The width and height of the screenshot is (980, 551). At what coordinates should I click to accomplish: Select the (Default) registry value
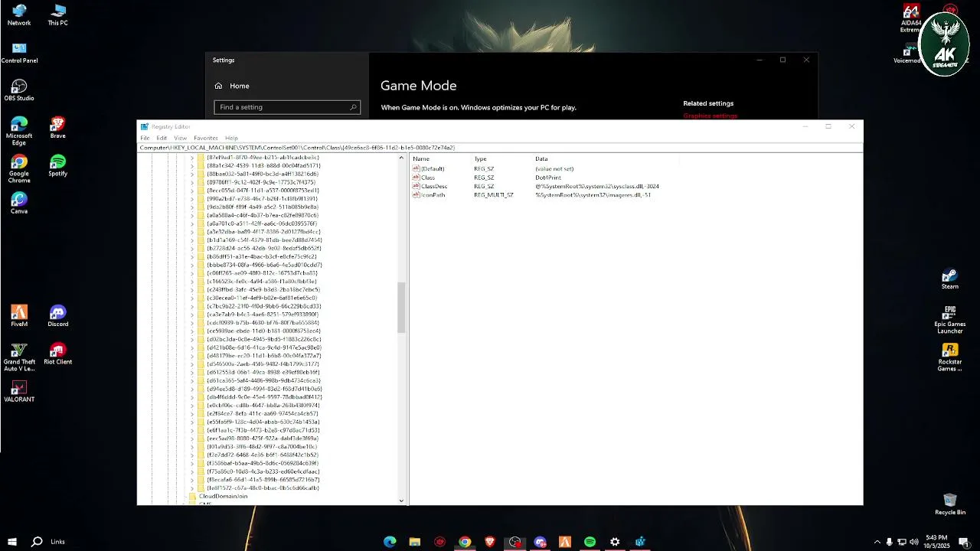(433, 168)
